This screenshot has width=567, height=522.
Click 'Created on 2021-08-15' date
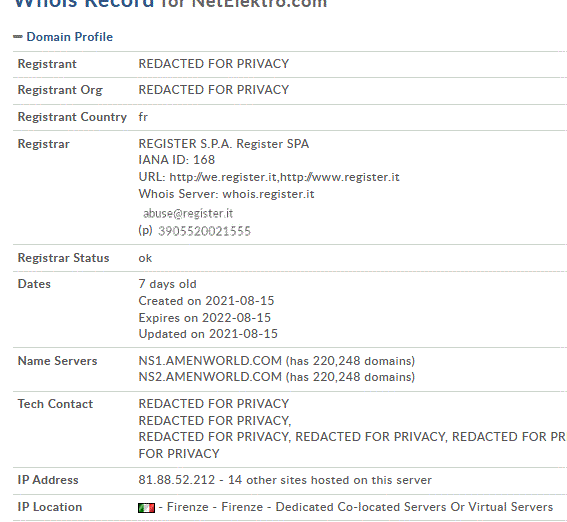206,301
